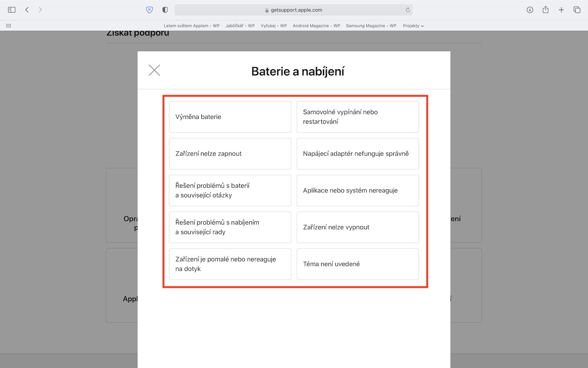Viewport: 588px width, 368px height.
Task: Open Android Magazine - WP bookmark
Action: tap(317, 26)
